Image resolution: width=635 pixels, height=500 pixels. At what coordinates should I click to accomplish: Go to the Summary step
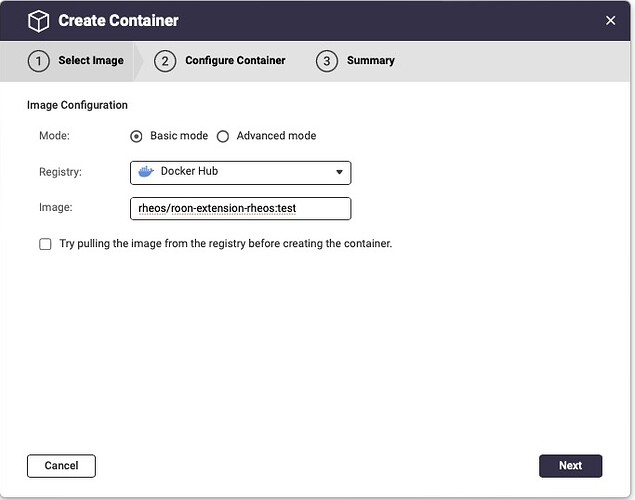[355, 61]
